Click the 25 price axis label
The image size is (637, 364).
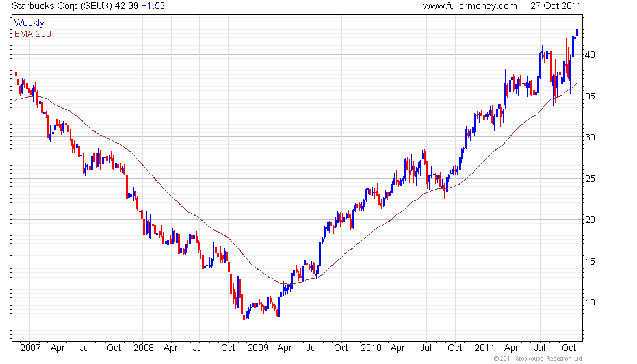[590, 179]
